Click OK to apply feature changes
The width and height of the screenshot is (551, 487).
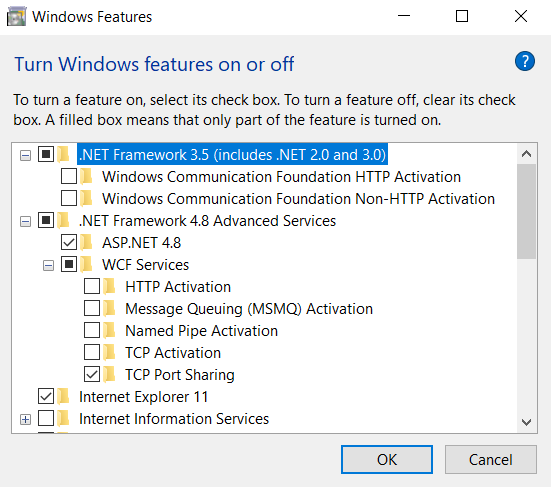pyautogui.click(x=387, y=459)
